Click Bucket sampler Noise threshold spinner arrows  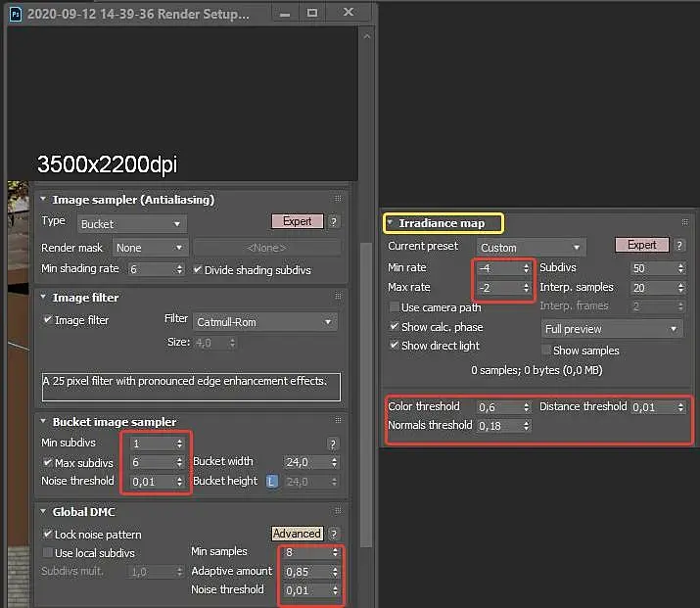coord(179,482)
